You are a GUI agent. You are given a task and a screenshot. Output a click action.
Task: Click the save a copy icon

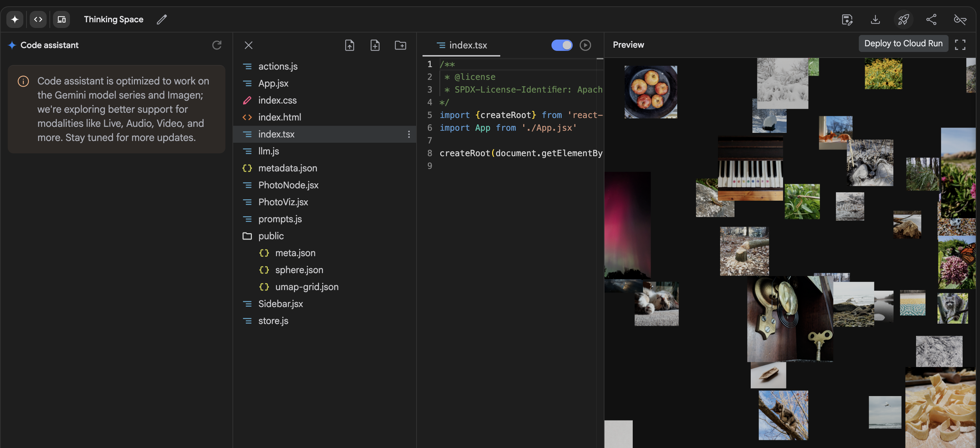(847, 19)
